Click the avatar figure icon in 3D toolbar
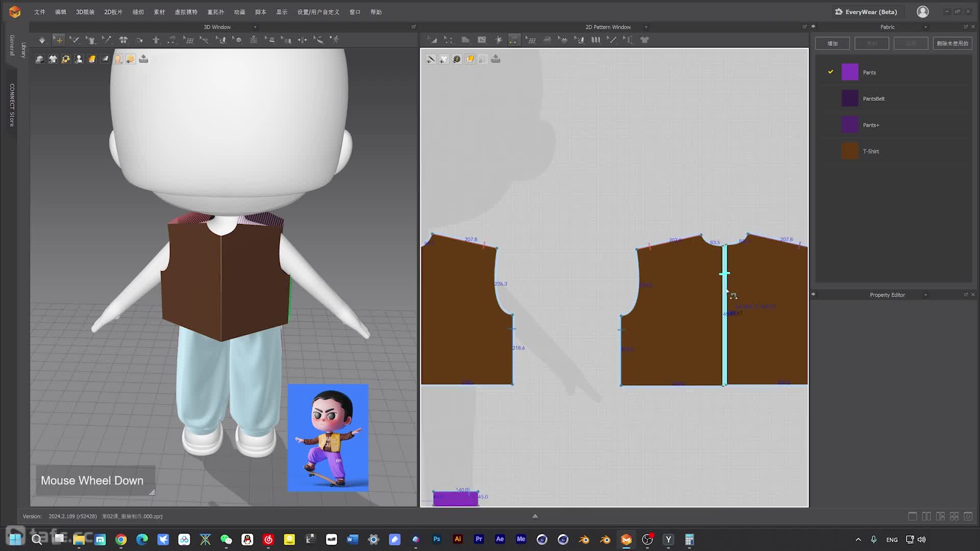The width and height of the screenshot is (980, 551). (156, 40)
